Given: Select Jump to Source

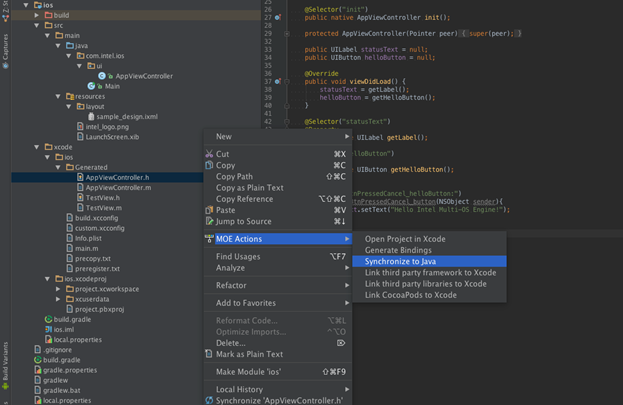Looking at the screenshot, I should coord(278,221).
